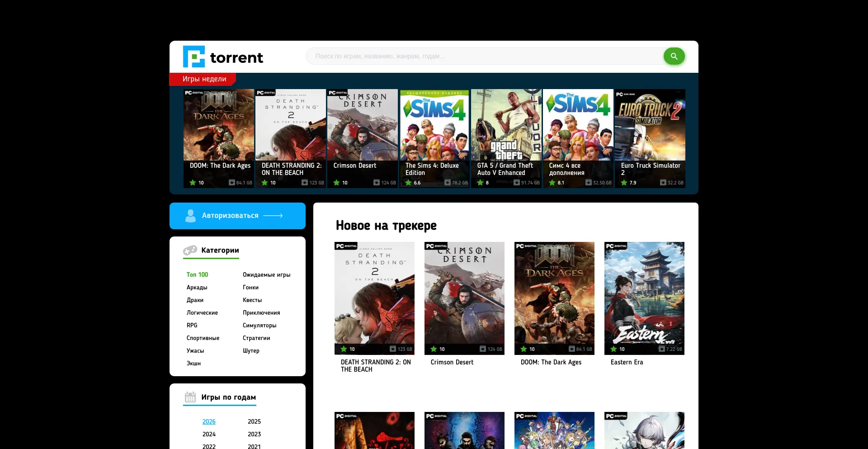The image size is (868, 449).
Task: Open the Логические category link
Action: pos(202,312)
